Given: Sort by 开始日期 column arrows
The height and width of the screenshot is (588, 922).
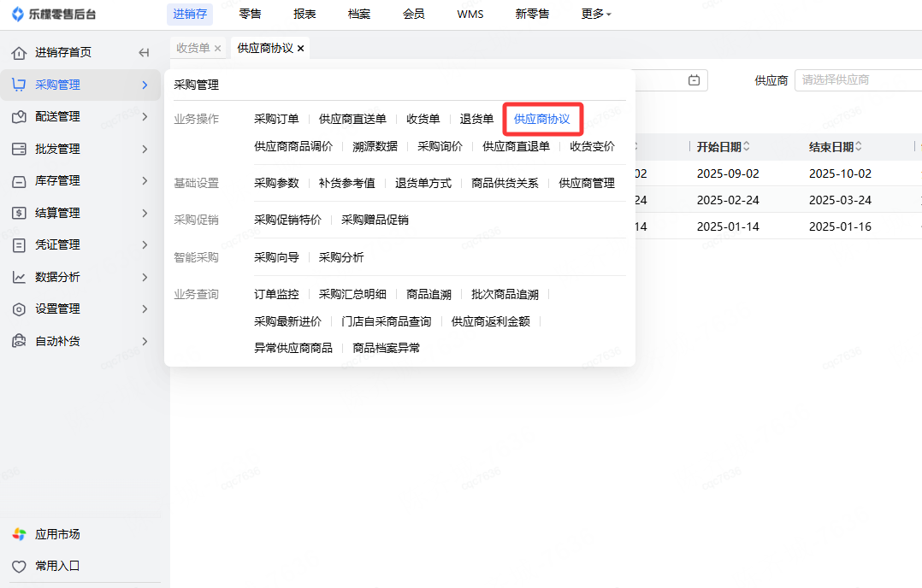Looking at the screenshot, I should point(746,146).
